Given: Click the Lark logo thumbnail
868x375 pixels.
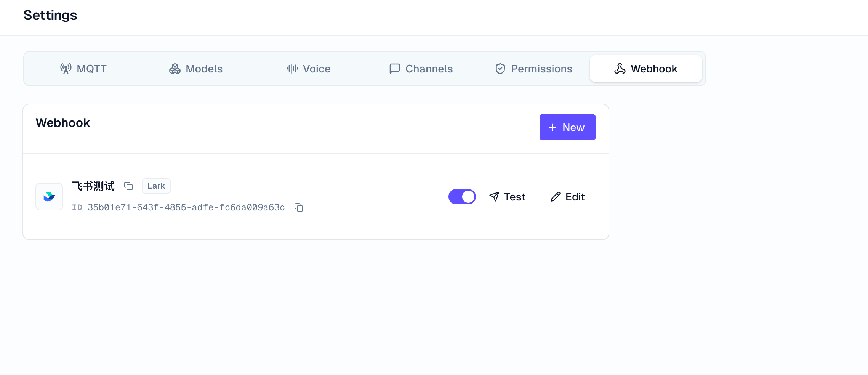Looking at the screenshot, I should coord(49,197).
